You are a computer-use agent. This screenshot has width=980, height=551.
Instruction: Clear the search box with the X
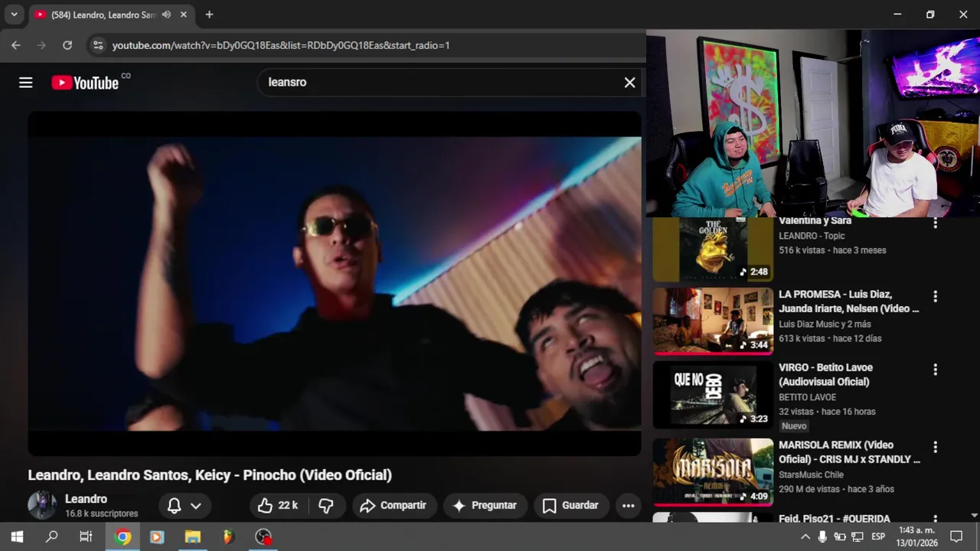click(629, 83)
